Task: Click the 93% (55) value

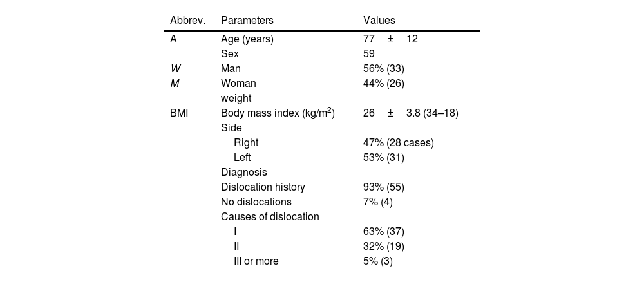Action: 384,187
